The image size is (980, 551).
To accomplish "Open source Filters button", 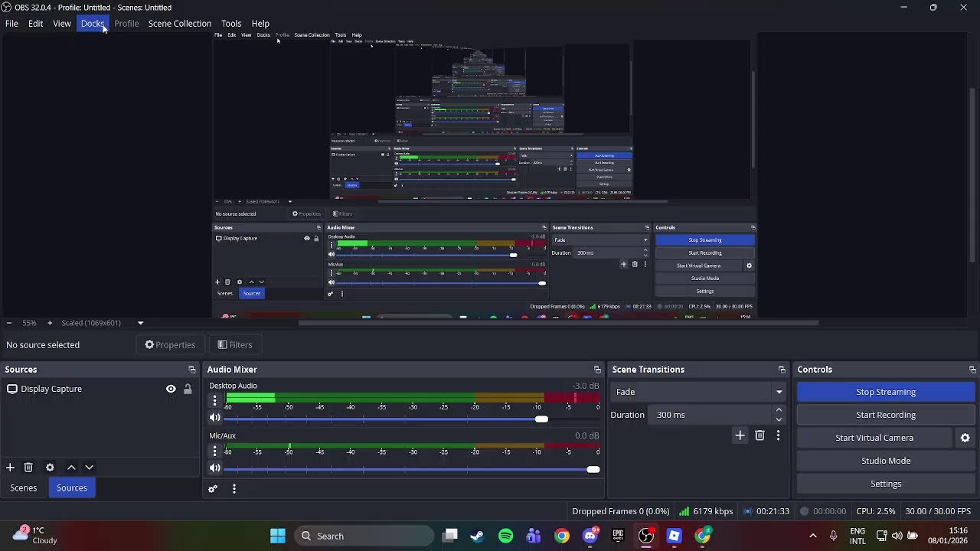I will (x=234, y=345).
